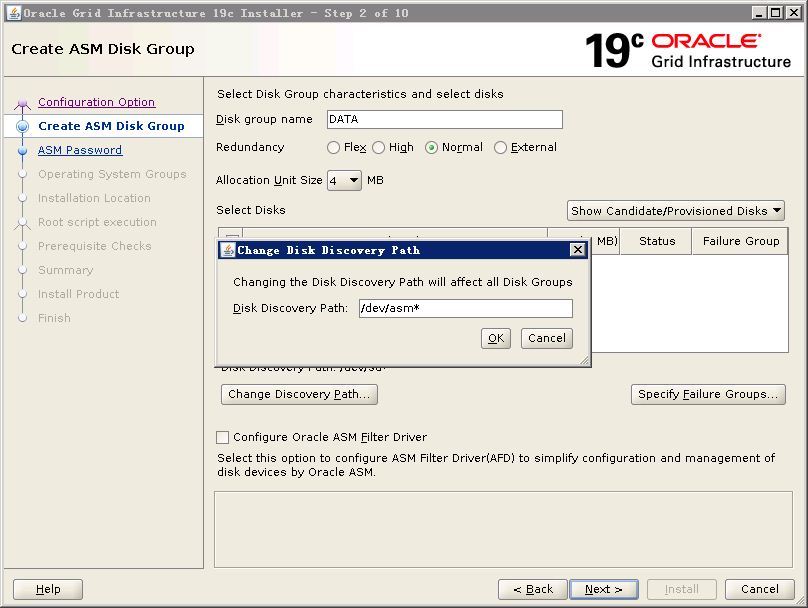Click the Status column header

coord(656,241)
